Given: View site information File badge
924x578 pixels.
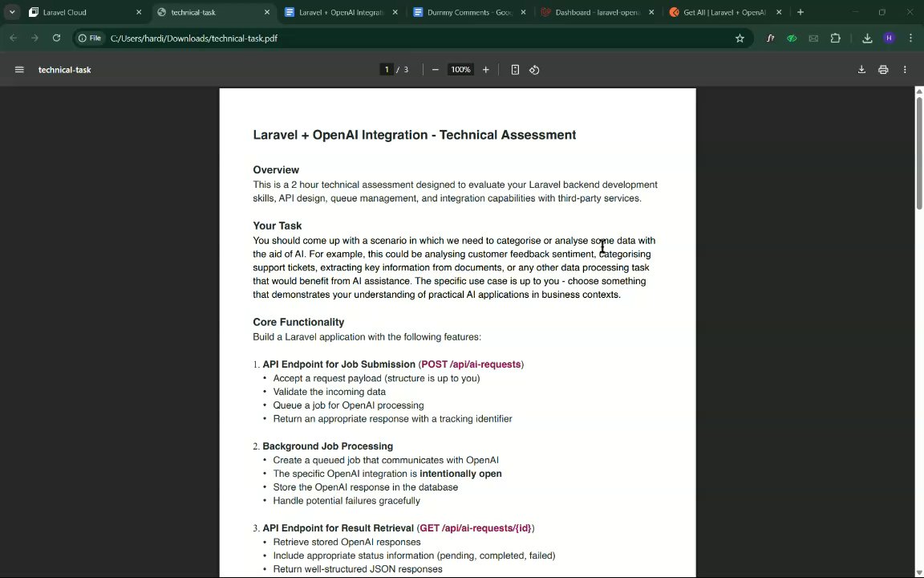Looking at the screenshot, I should pyautogui.click(x=90, y=38).
